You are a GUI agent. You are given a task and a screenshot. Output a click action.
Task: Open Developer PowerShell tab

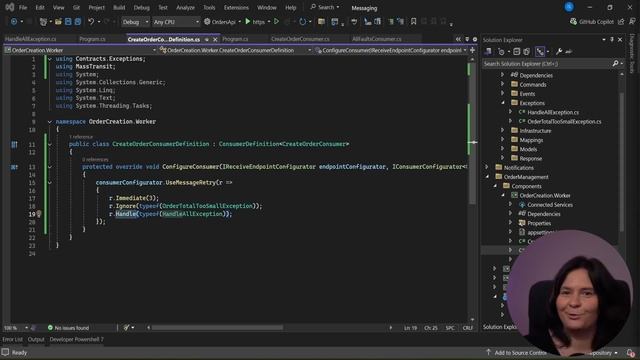76,339
